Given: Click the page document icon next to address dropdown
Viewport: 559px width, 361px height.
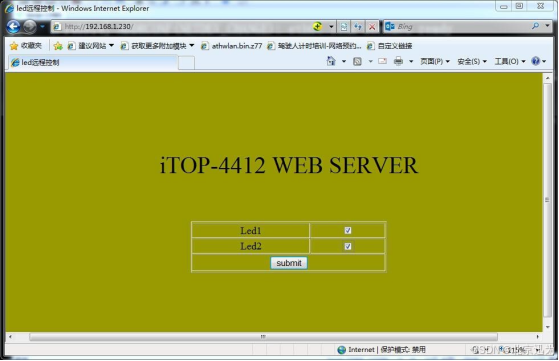Looking at the screenshot, I should click(344, 27).
